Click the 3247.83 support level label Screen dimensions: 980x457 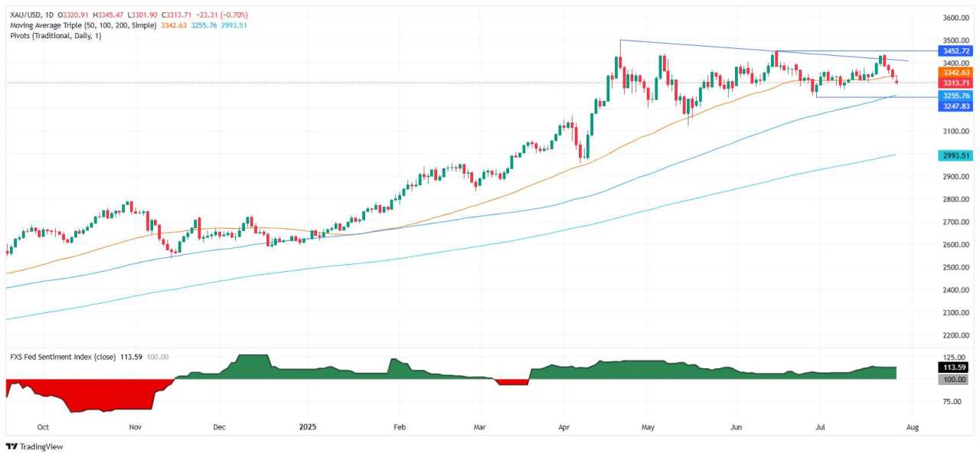tap(955, 106)
